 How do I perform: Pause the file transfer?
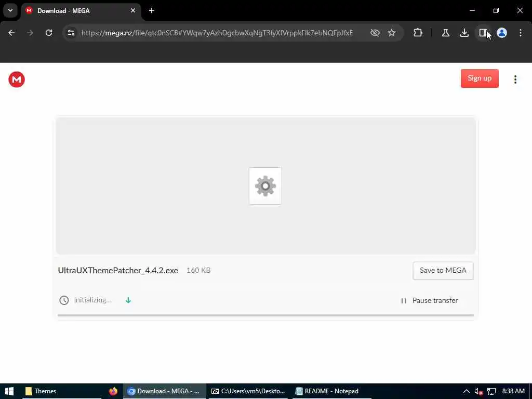429,301
